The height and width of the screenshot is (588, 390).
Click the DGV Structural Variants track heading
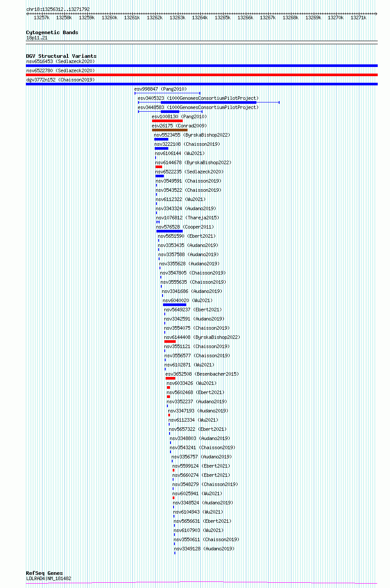61,56
